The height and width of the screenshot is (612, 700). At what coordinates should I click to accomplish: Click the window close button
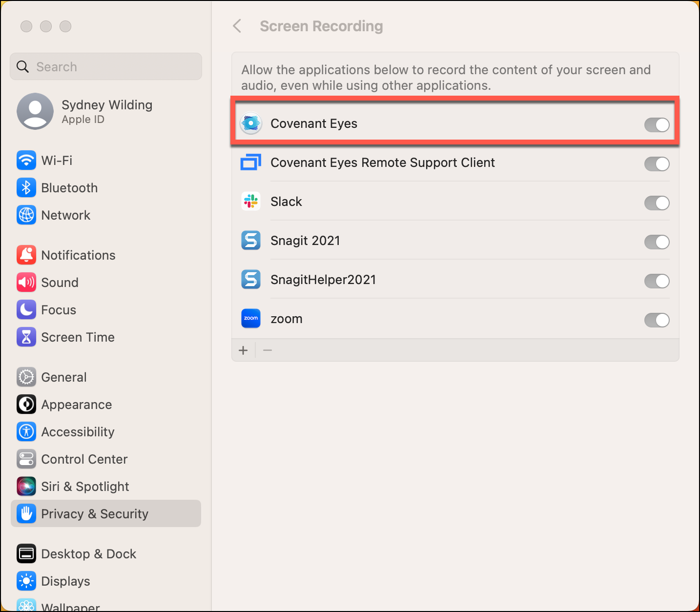(x=26, y=26)
